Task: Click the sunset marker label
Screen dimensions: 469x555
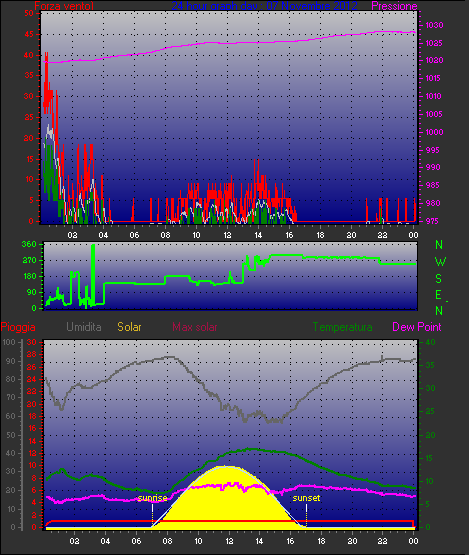Action: click(306, 498)
